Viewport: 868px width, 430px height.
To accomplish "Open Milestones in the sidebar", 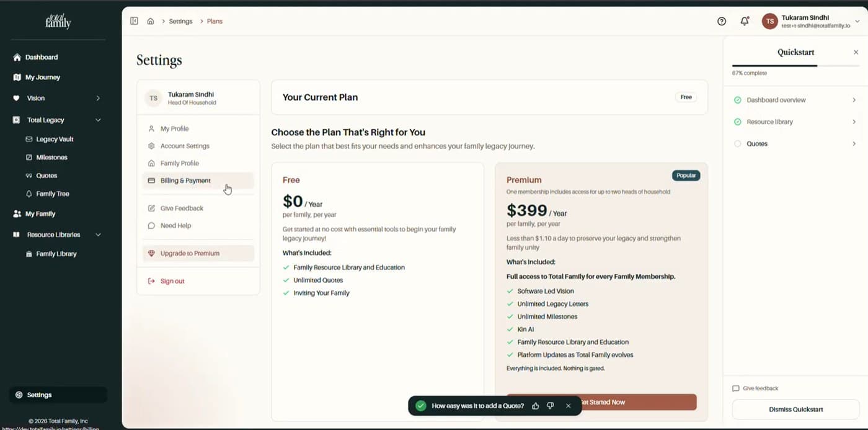I will (51, 158).
